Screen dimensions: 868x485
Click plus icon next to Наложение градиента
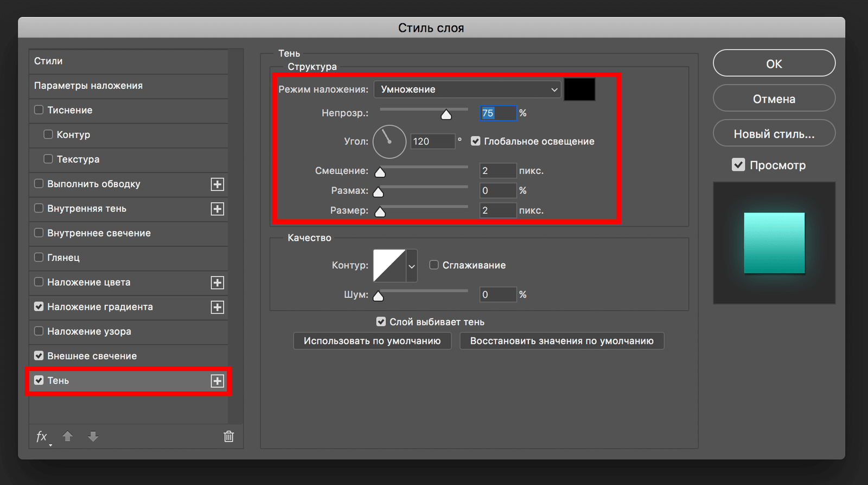point(218,308)
